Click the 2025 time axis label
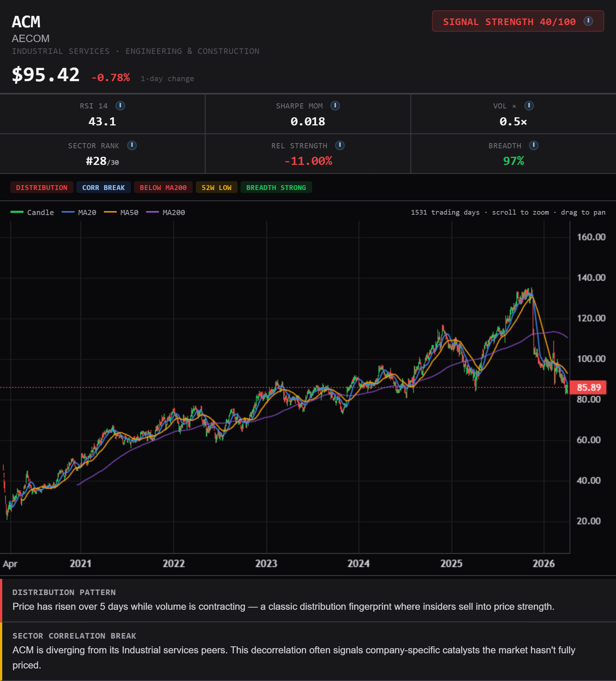The width and height of the screenshot is (616, 681). click(451, 564)
